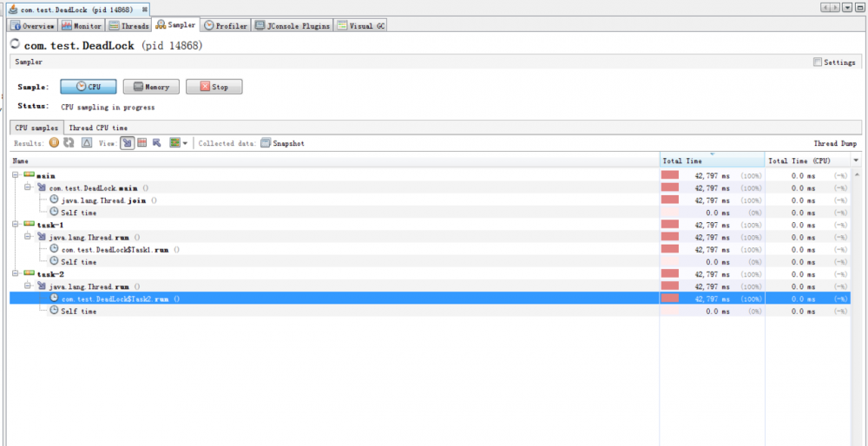Click the red Total Time bar for task-2
Image resolution: width=868 pixels, height=446 pixels.
click(670, 273)
